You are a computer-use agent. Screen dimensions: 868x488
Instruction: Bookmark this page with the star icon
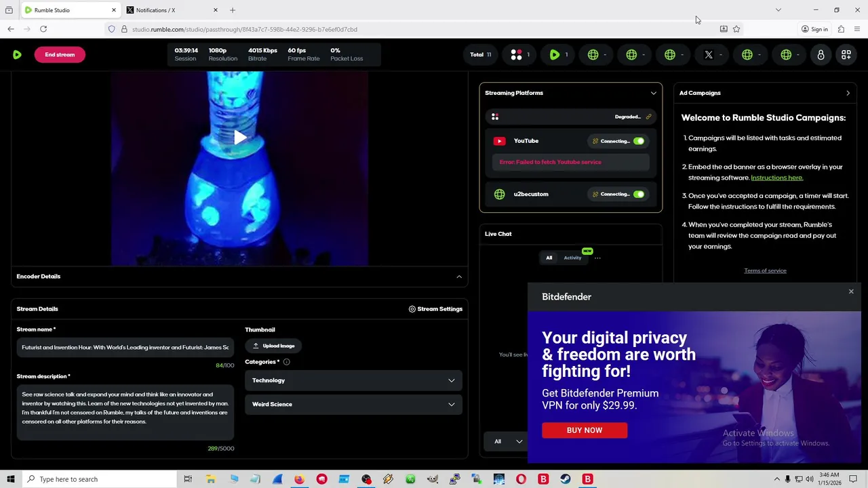pos(736,29)
